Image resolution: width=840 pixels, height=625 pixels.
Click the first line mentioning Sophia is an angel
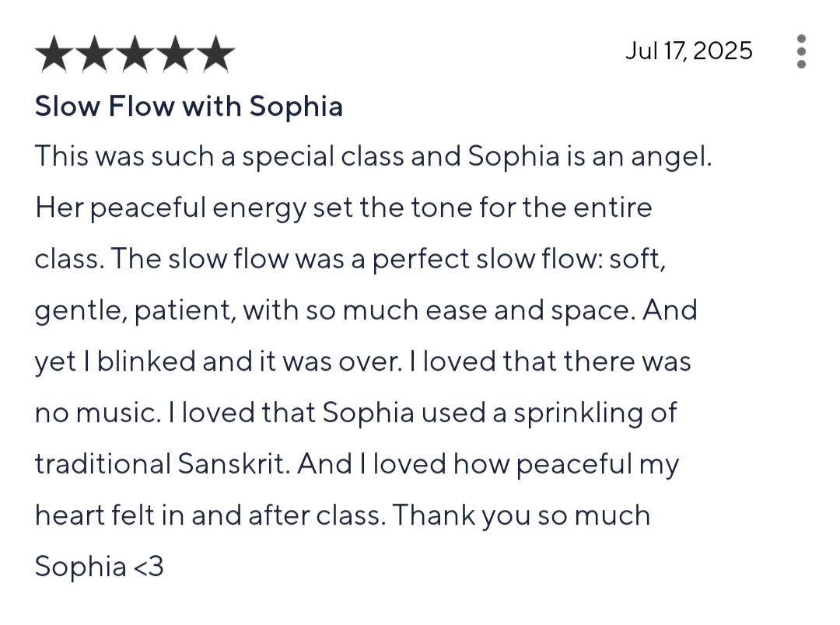point(373,157)
